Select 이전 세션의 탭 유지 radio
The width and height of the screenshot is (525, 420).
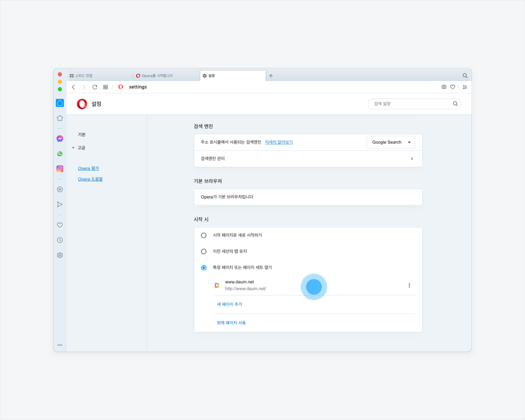tap(204, 251)
